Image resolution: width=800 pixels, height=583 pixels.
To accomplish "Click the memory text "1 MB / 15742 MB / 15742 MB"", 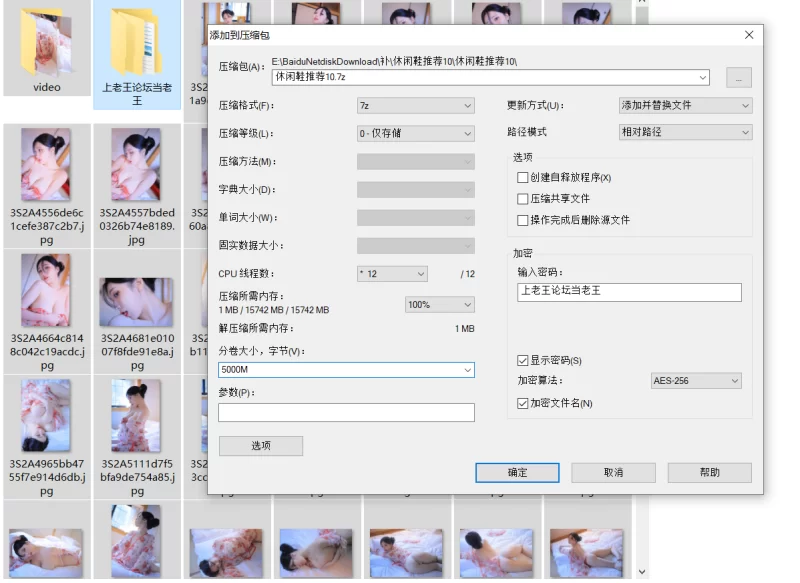I will click(274, 310).
